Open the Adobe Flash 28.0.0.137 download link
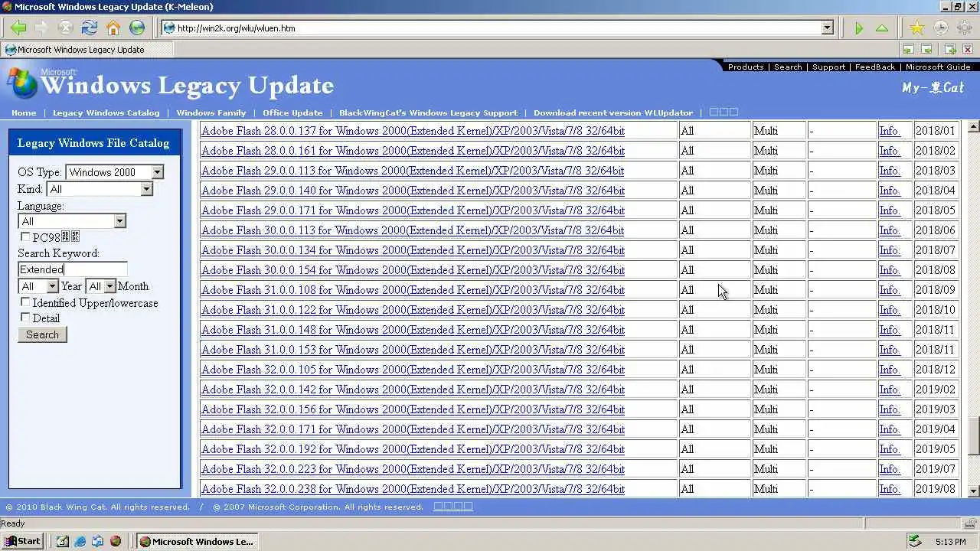Viewport: 980px width, 551px height. coord(413,131)
